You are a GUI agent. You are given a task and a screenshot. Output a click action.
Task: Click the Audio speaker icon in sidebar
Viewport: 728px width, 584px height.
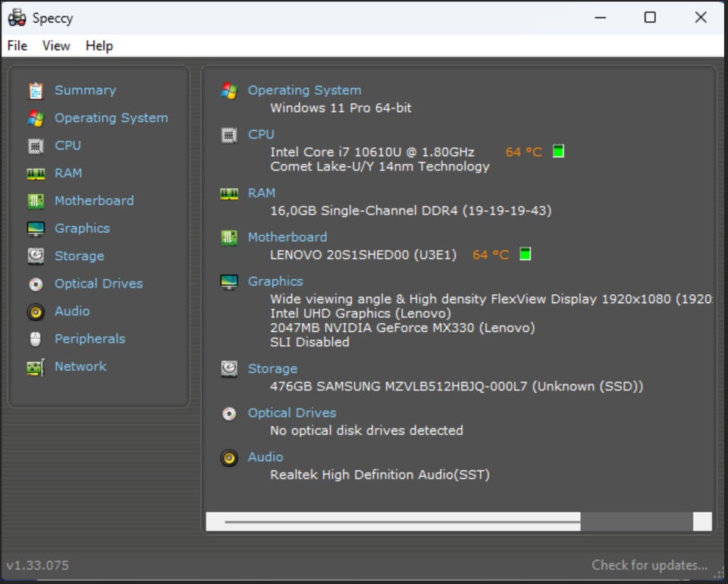(x=36, y=312)
